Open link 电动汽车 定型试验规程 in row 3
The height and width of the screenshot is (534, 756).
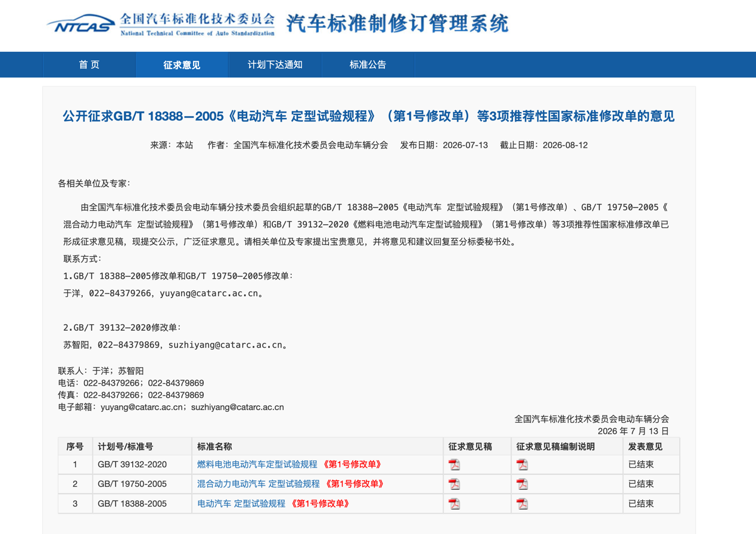point(241,504)
